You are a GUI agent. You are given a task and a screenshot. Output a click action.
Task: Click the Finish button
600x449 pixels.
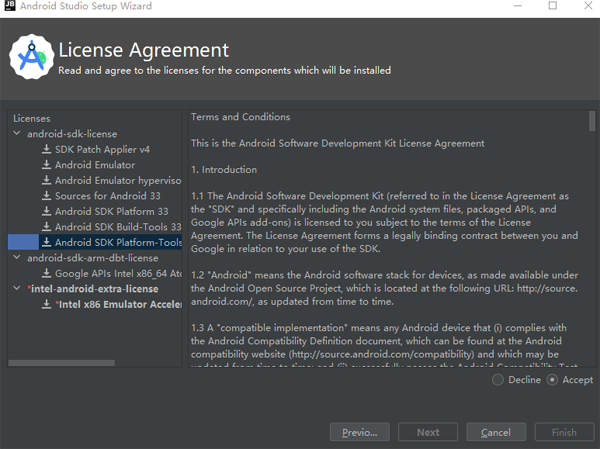click(x=563, y=432)
